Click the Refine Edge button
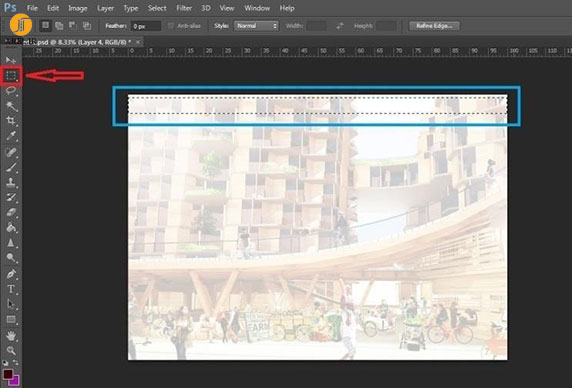The width and height of the screenshot is (572, 388). point(434,26)
